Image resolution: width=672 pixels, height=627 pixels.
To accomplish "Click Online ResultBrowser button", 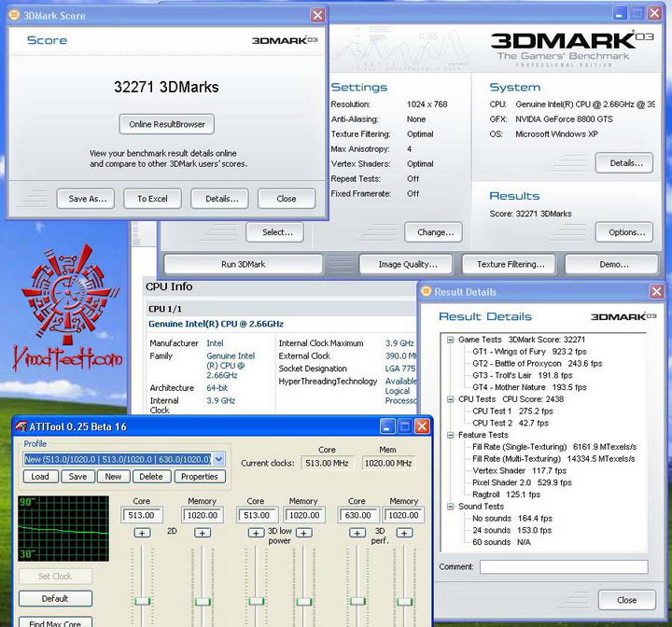I will [x=167, y=124].
